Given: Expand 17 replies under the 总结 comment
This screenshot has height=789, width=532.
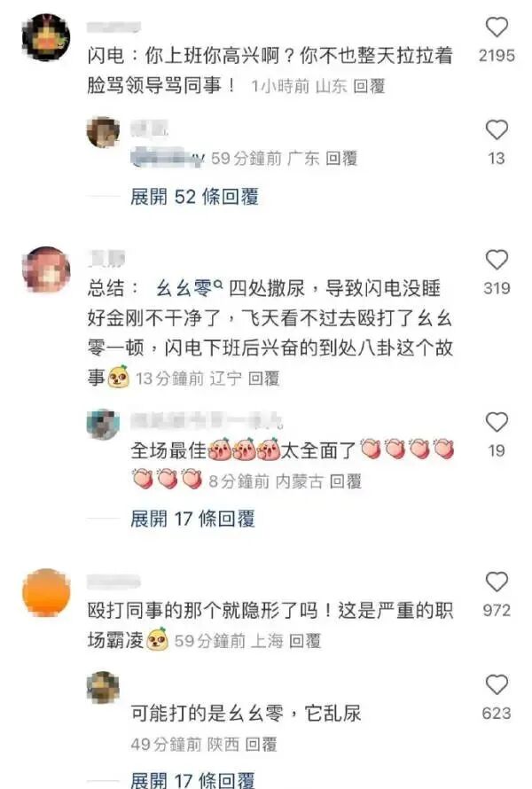Looking at the screenshot, I should pyautogui.click(x=192, y=519).
